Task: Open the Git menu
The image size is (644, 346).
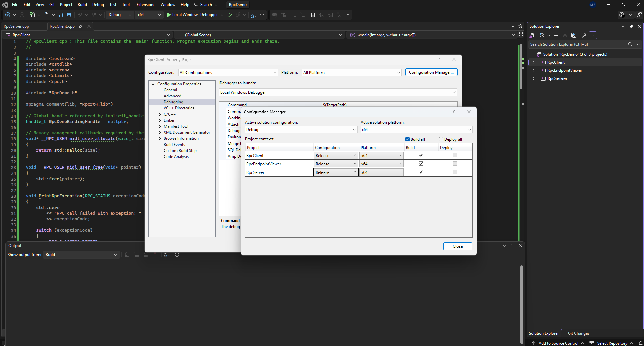Action: click(x=52, y=5)
